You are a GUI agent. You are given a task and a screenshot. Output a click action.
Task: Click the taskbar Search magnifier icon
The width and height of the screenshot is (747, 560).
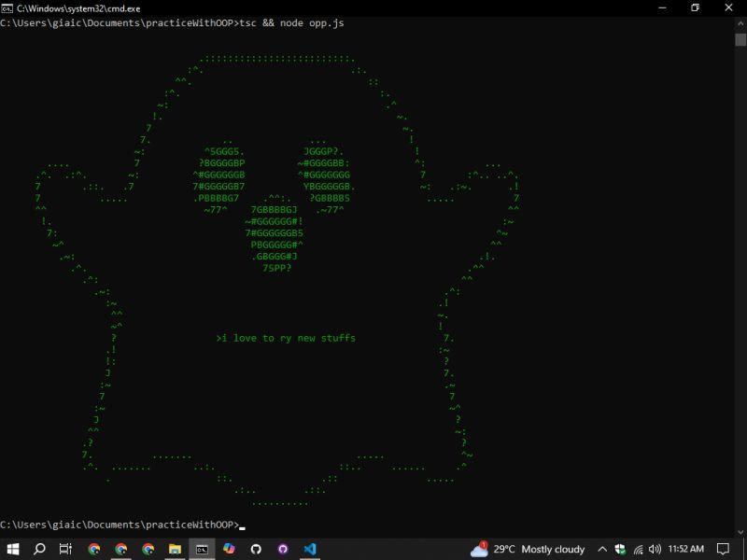[39, 549]
